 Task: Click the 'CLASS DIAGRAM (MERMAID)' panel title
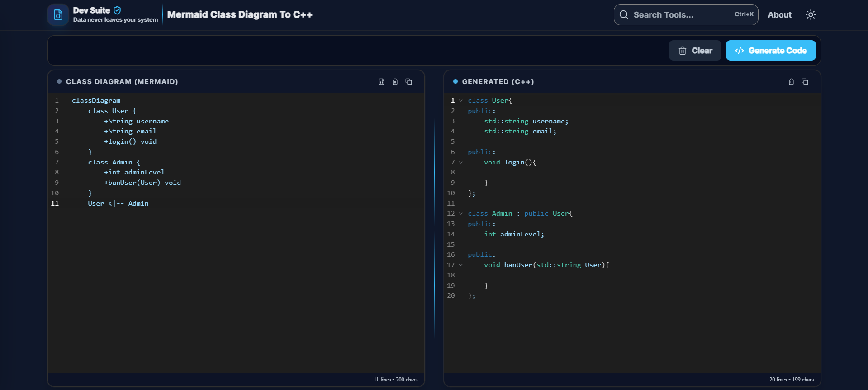coord(122,82)
